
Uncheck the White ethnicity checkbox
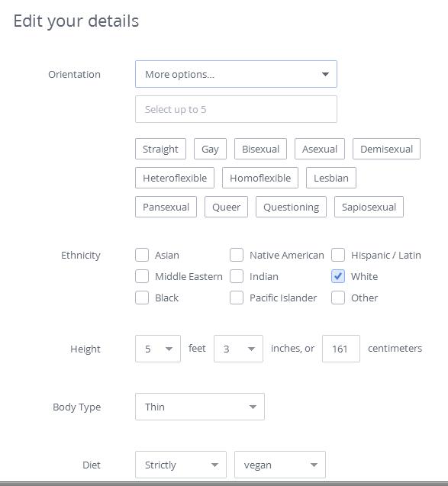pyautogui.click(x=338, y=276)
